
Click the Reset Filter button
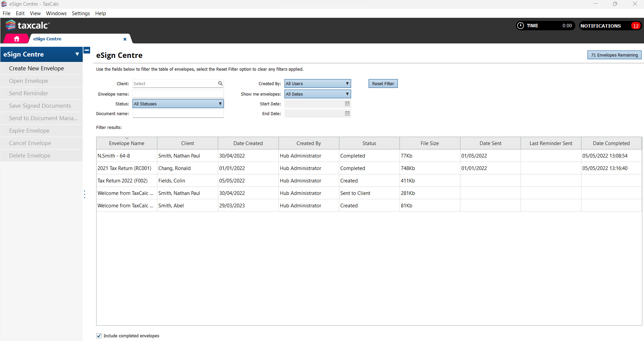pos(383,83)
